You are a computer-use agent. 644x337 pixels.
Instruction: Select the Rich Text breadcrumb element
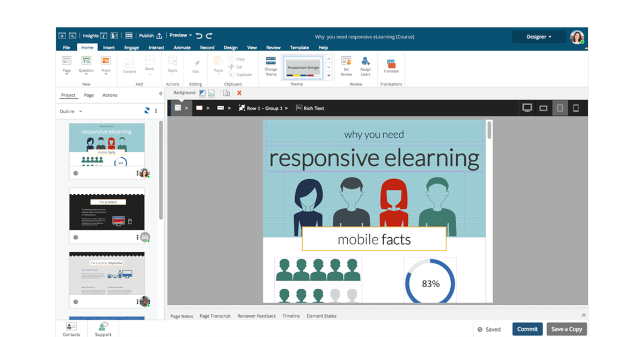310,108
